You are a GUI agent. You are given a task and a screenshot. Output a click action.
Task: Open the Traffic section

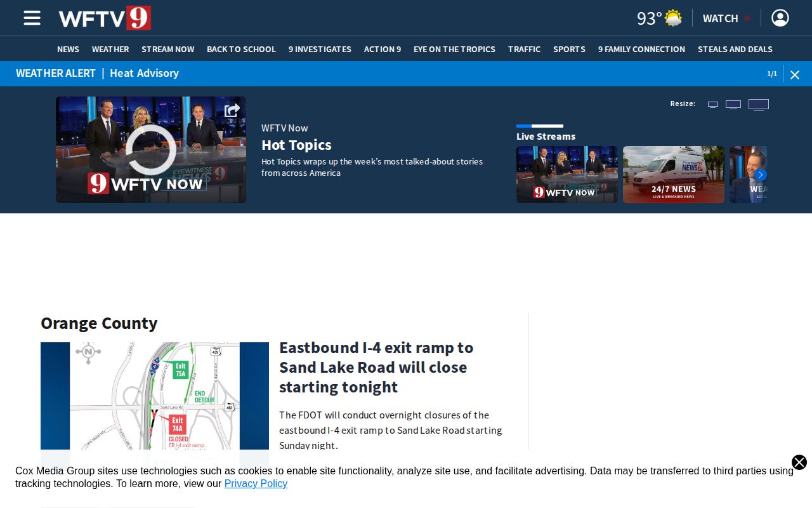tap(524, 49)
